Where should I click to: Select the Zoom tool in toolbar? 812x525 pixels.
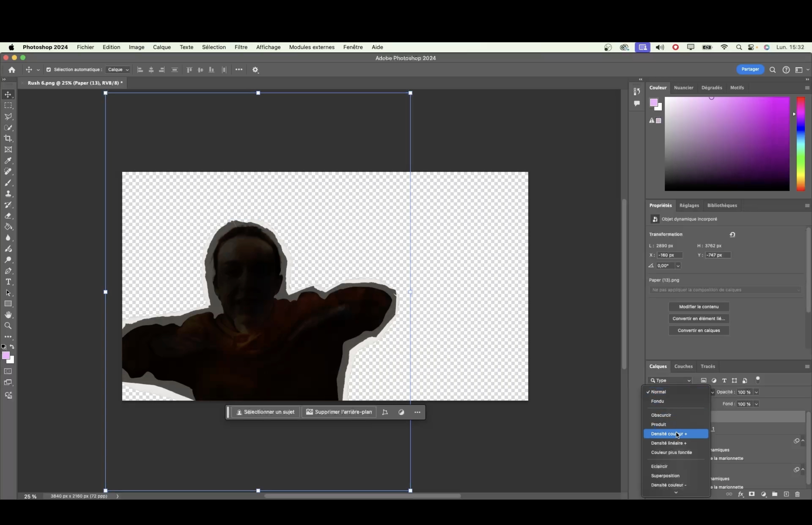8,326
